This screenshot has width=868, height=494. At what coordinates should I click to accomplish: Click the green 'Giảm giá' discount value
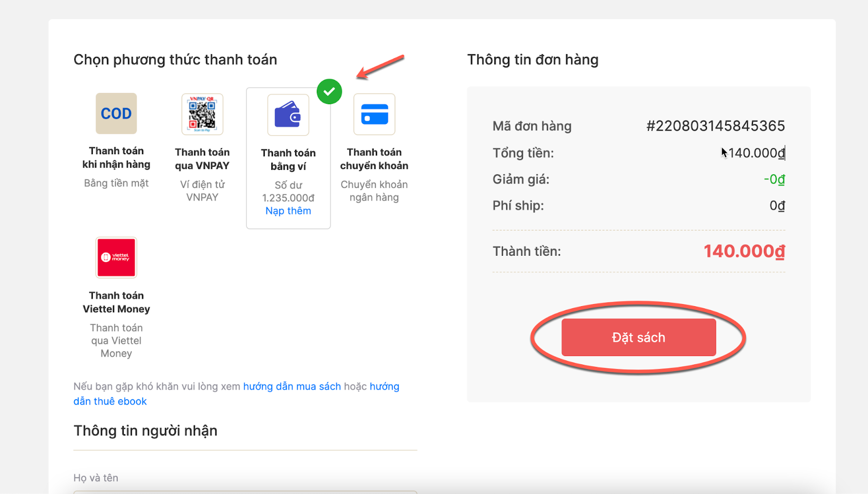pos(774,179)
